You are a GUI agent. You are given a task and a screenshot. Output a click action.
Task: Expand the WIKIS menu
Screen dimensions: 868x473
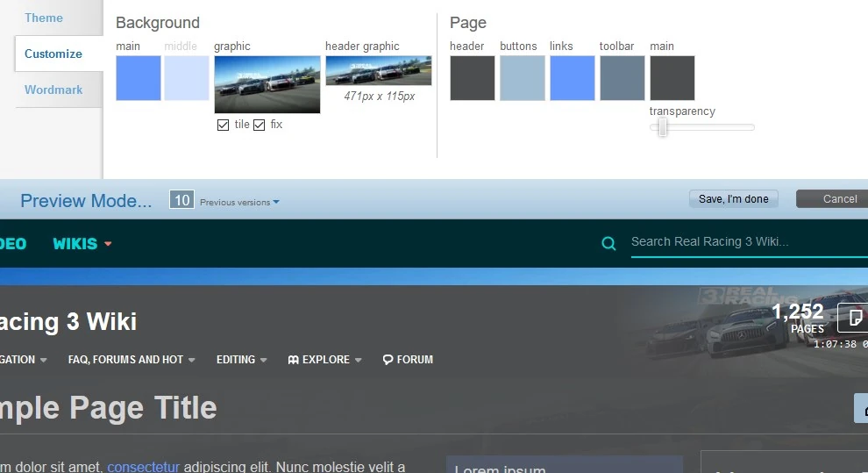click(82, 244)
